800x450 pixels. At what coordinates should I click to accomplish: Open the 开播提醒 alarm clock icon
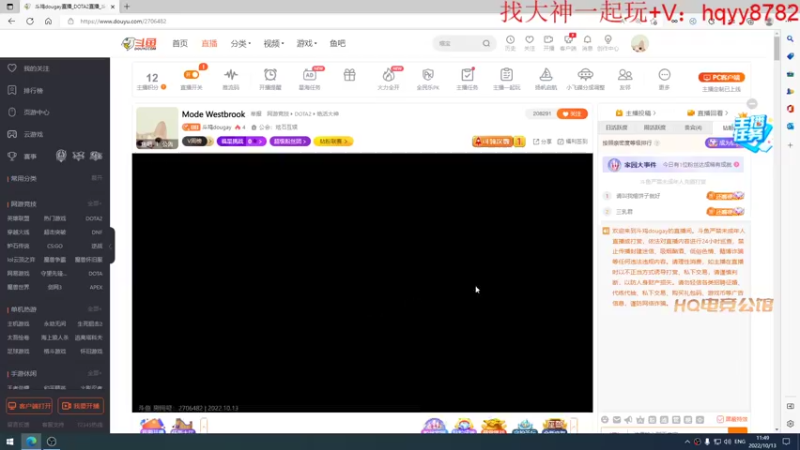pyautogui.click(x=270, y=75)
